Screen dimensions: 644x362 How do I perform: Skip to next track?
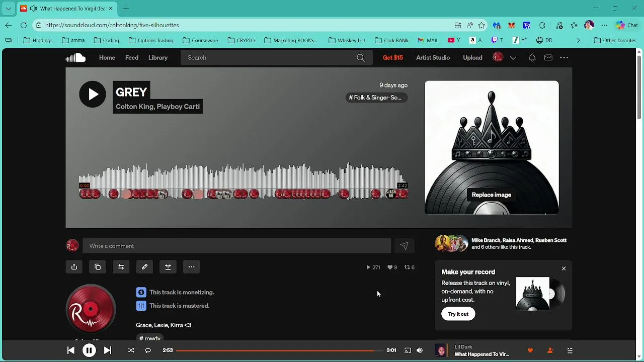[x=108, y=350]
